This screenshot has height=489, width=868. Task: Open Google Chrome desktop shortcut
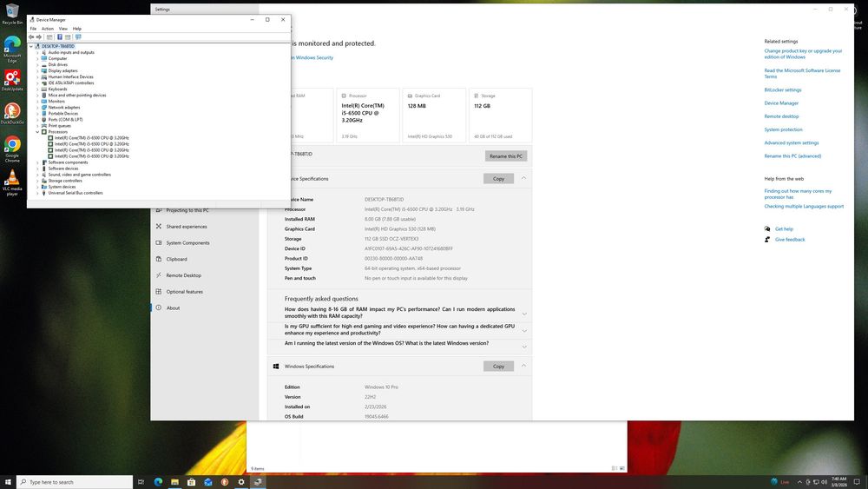pos(12,149)
